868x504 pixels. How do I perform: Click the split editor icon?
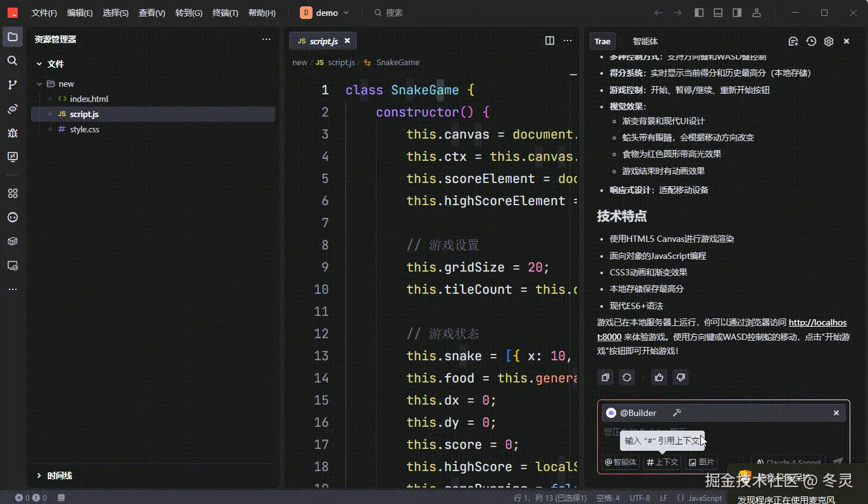550,41
